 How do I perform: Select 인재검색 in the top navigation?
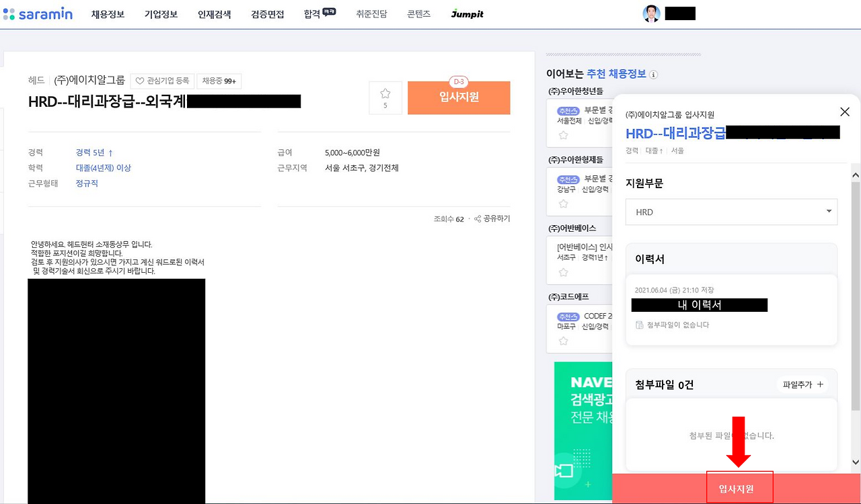(x=215, y=14)
